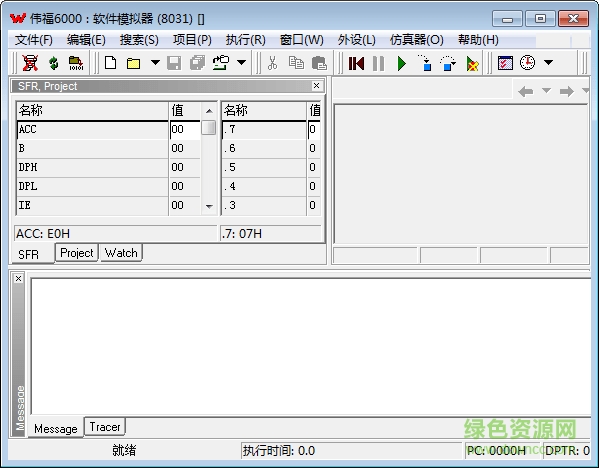599x468 pixels.
Task: Click bit .7 name cell
Action: pos(264,130)
